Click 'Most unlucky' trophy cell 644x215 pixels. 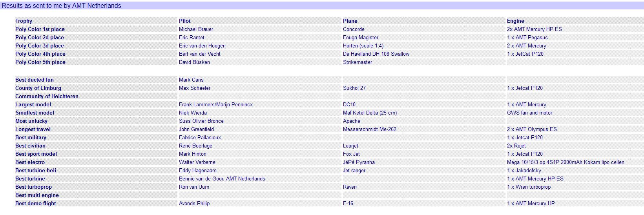point(31,121)
